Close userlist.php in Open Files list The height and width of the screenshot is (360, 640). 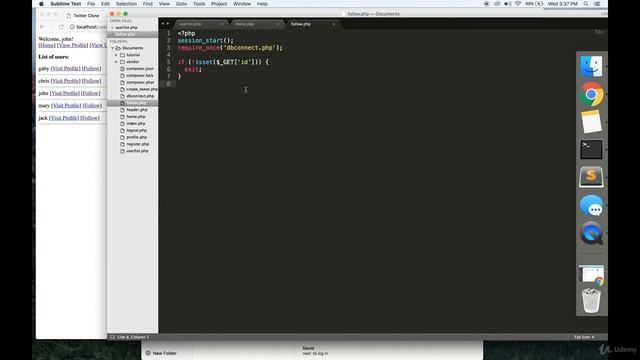coord(112,27)
